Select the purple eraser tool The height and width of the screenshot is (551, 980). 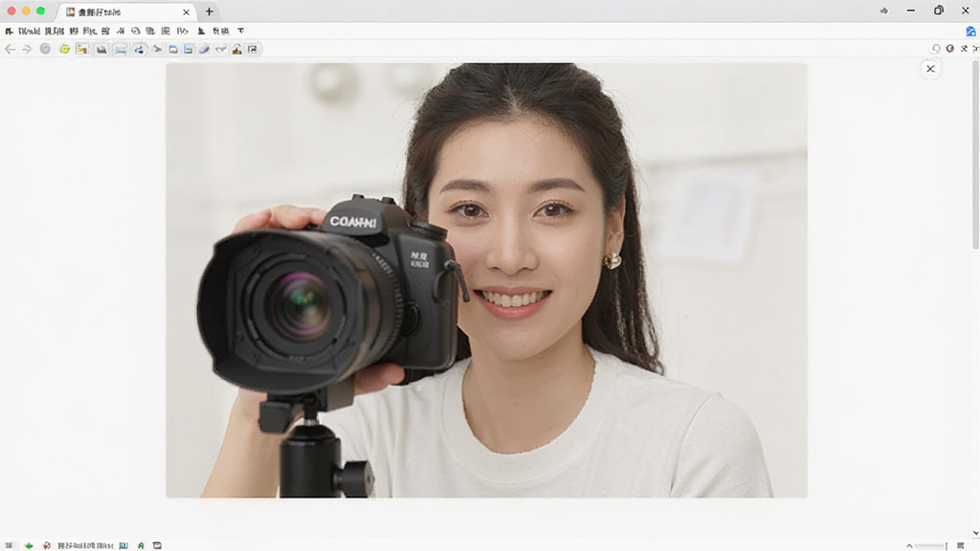coord(205,49)
